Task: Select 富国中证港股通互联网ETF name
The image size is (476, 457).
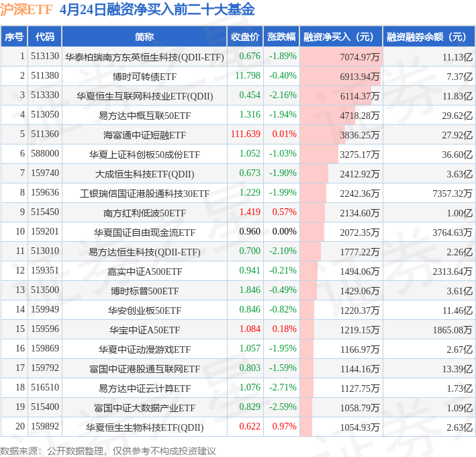Action: pos(144,368)
